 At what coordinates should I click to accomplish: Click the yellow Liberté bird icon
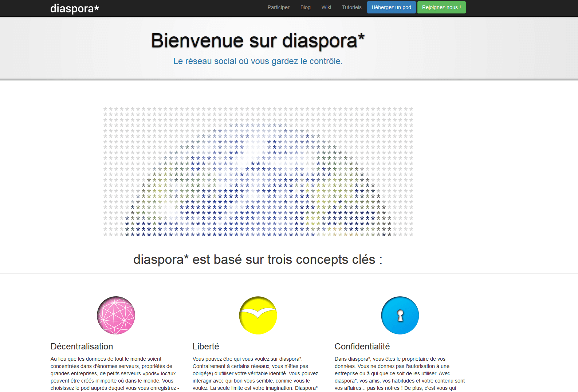(258, 315)
